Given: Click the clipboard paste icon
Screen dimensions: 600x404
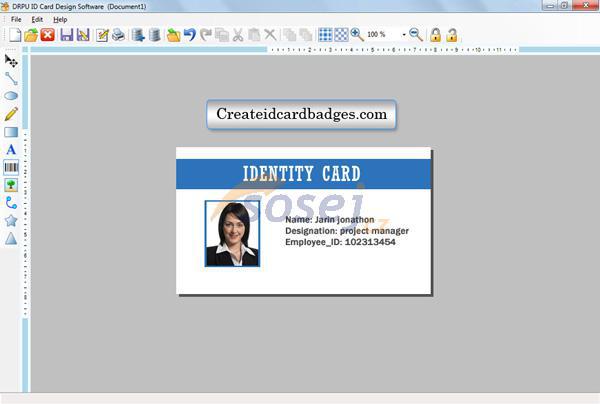Looking at the screenshot, I should (x=254, y=35).
